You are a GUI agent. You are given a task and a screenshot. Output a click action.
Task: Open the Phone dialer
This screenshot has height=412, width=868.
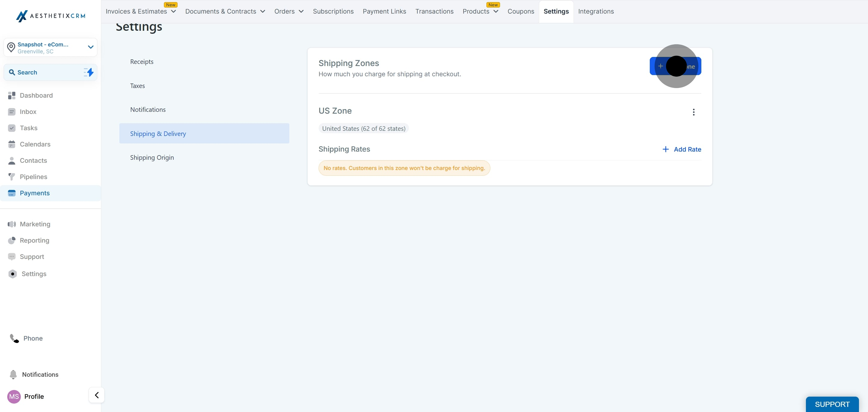pos(26,338)
